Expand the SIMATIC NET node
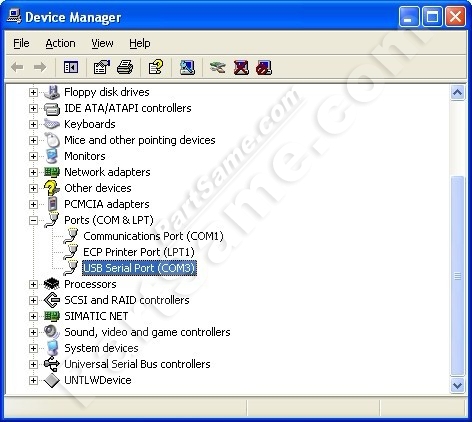472x422 pixels. click(x=33, y=316)
